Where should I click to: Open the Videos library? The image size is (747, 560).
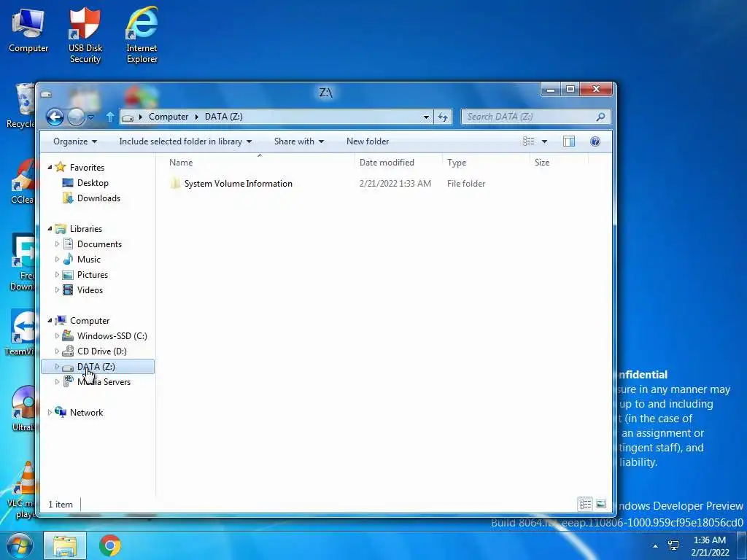(x=90, y=290)
